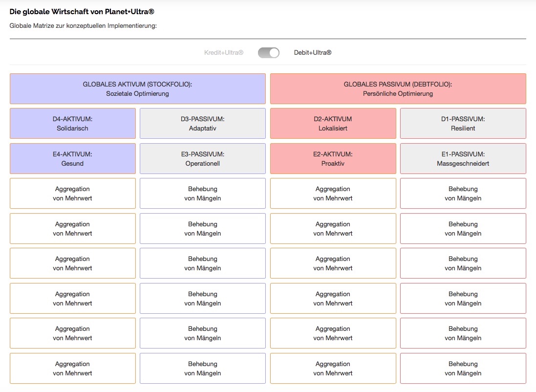Select the E4-AKTIVUM Gesund cell

click(x=73, y=159)
